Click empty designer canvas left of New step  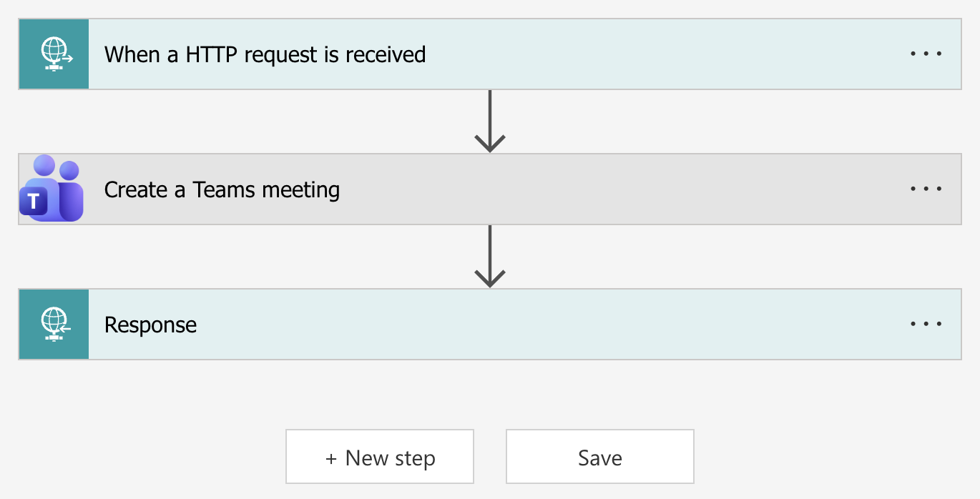(x=143, y=458)
